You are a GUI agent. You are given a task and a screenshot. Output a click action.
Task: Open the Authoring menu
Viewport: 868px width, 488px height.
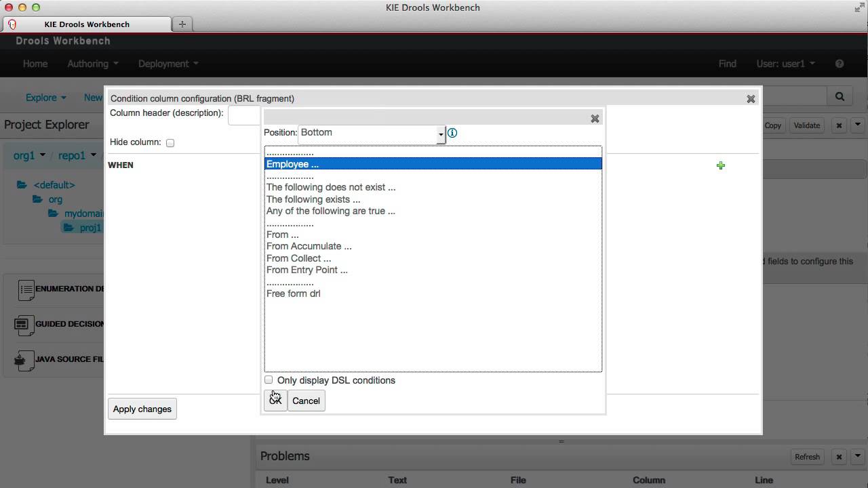point(93,64)
